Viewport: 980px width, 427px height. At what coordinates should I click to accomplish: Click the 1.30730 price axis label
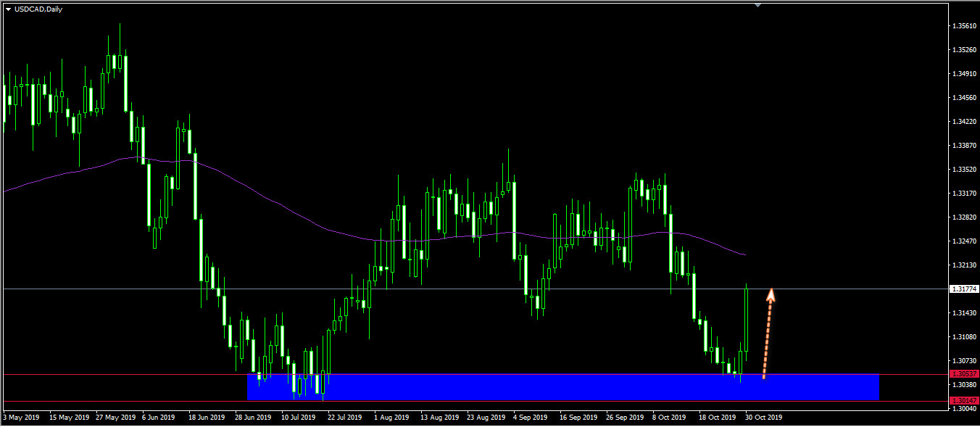tap(964, 361)
